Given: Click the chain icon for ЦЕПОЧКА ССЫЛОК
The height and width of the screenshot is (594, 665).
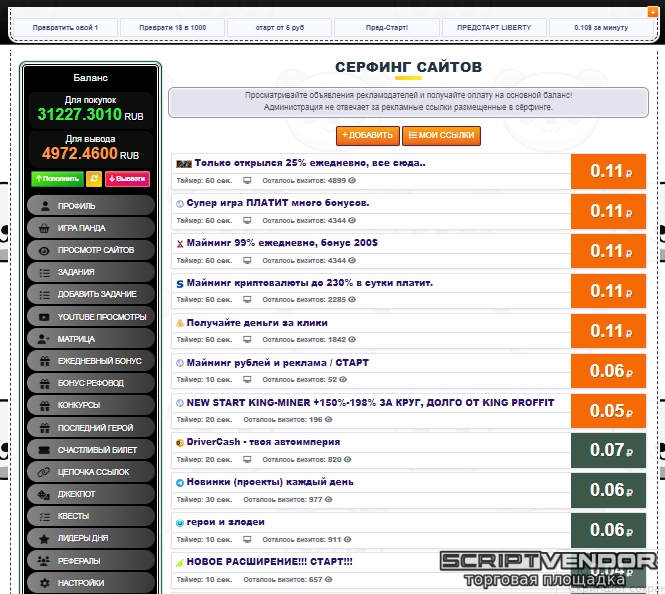Looking at the screenshot, I should click(44, 471).
